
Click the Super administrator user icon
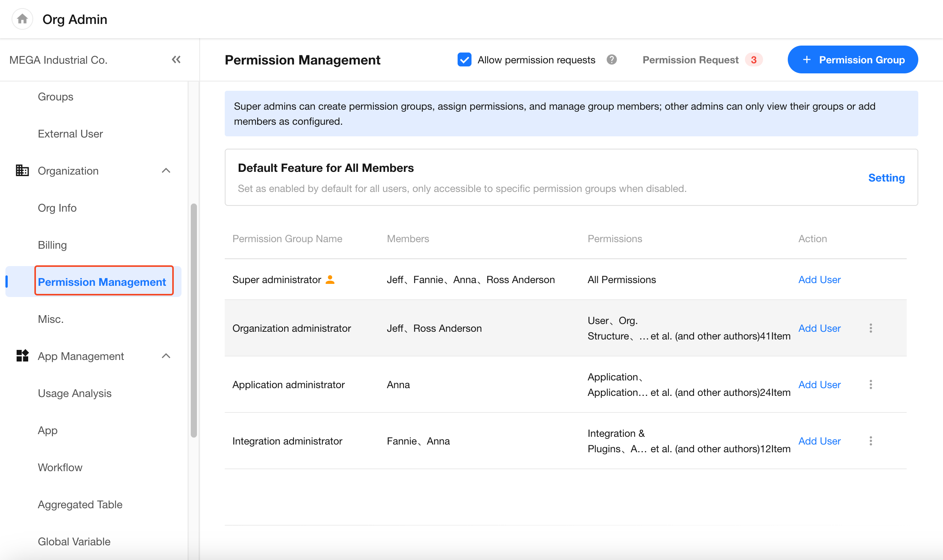pyautogui.click(x=330, y=279)
